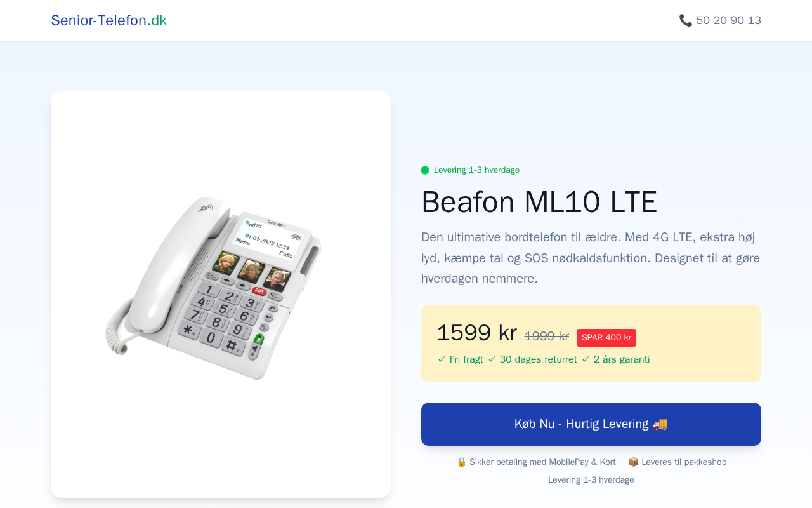This screenshot has width=812, height=508.
Task: Click the Beafon desk phone product image
Action: 214,288
